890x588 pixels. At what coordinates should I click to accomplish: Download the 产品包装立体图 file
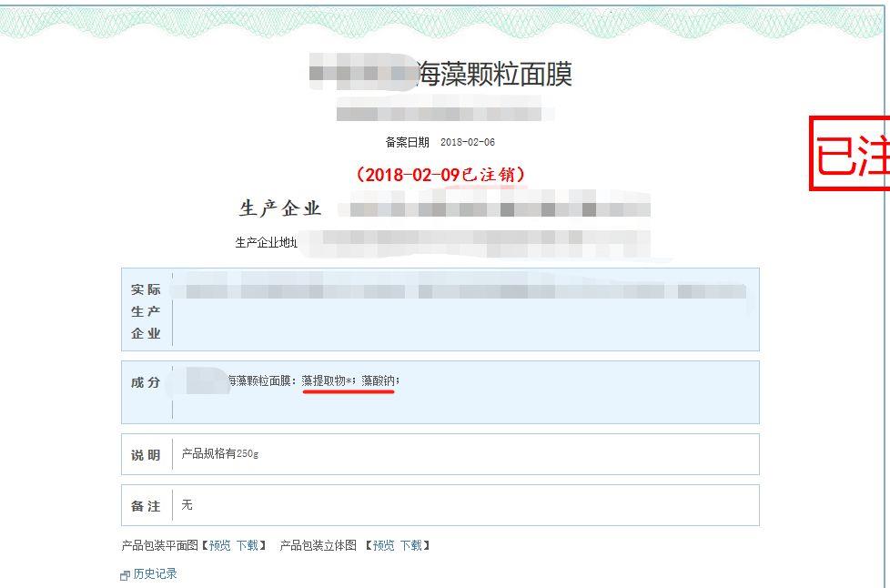411,545
